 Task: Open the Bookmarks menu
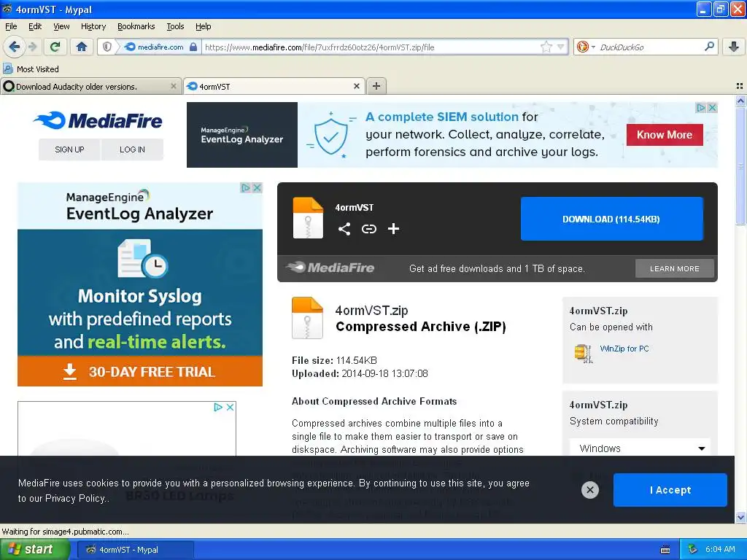click(136, 26)
